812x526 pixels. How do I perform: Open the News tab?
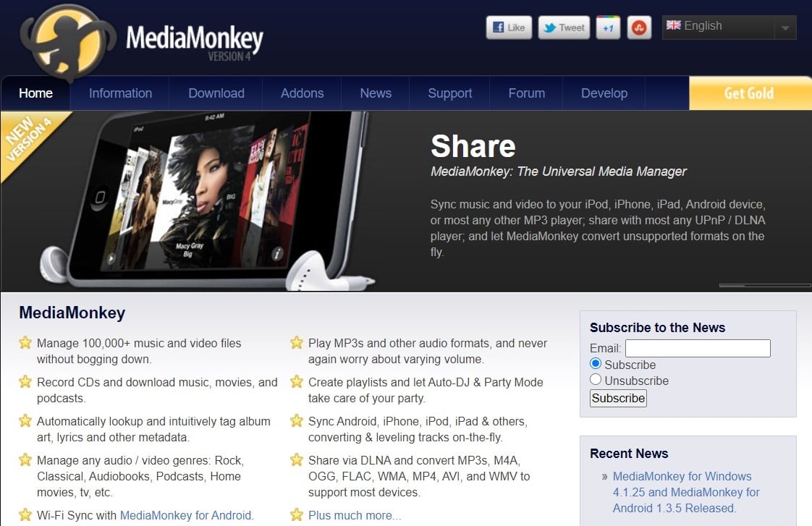[376, 93]
